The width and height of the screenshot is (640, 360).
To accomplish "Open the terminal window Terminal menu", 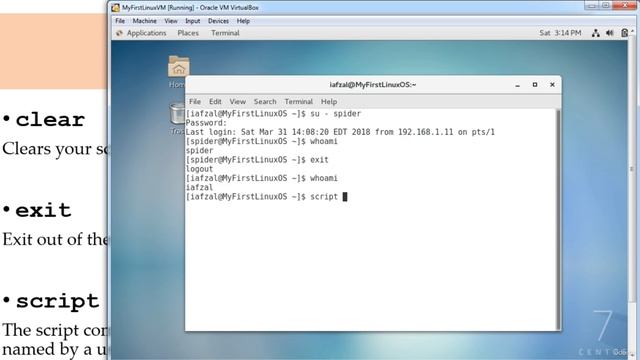I will pos(299,102).
